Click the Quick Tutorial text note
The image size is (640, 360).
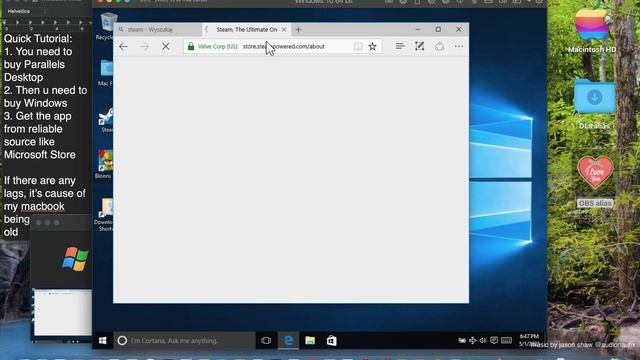(x=45, y=135)
